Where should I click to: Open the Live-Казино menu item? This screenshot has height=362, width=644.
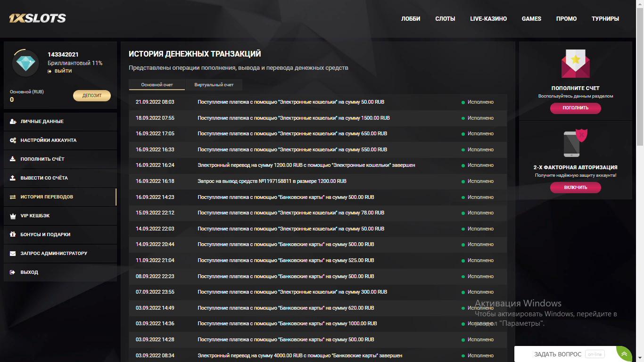[488, 19]
